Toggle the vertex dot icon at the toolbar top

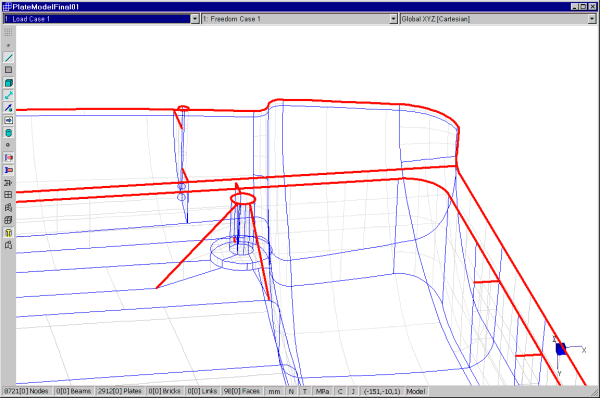point(8,45)
